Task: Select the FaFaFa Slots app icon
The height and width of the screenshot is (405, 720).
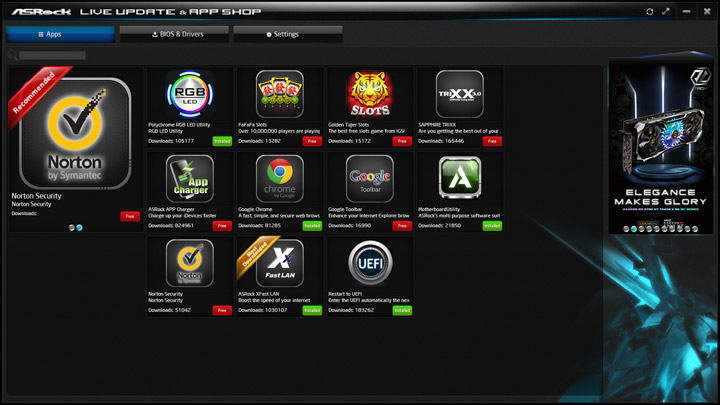Action: click(280, 94)
